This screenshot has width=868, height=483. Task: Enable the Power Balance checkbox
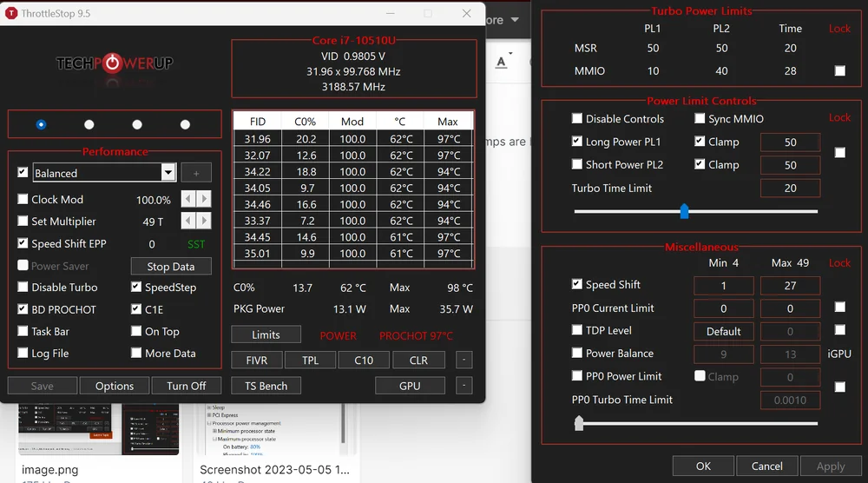coord(577,353)
